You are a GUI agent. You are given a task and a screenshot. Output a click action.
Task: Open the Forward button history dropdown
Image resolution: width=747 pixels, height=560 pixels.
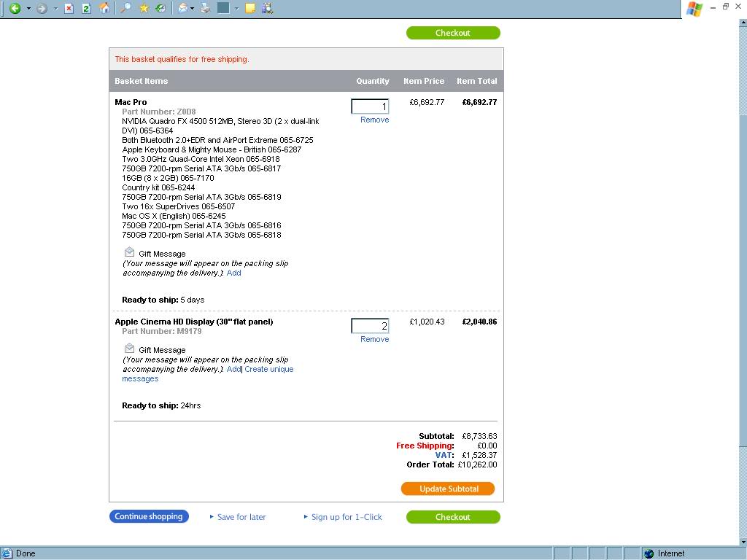click(55, 9)
